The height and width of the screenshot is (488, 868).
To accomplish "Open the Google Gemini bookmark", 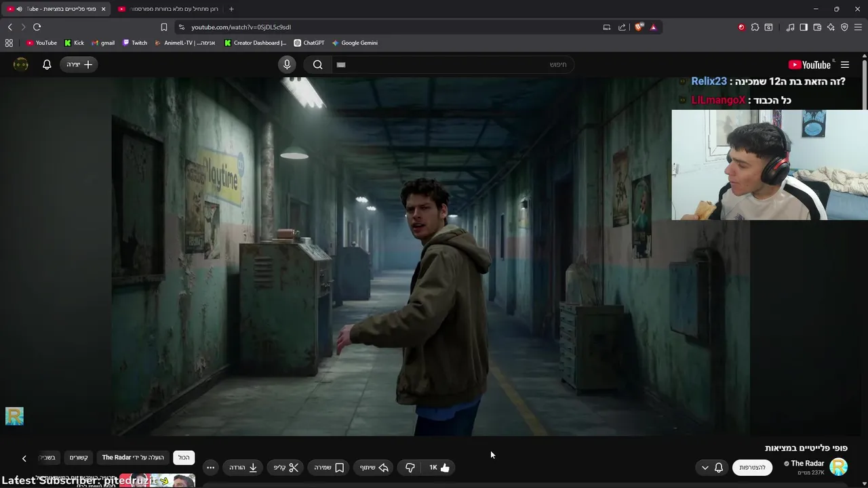I will click(355, 43).
